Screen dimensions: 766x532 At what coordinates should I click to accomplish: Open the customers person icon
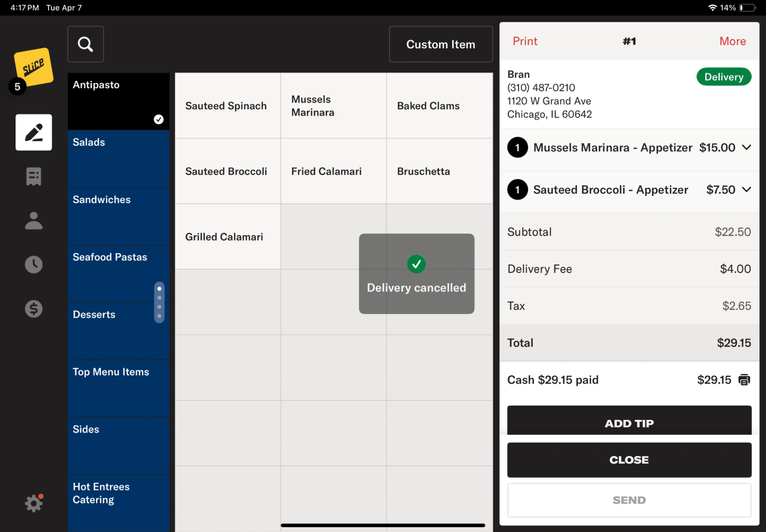34,221
